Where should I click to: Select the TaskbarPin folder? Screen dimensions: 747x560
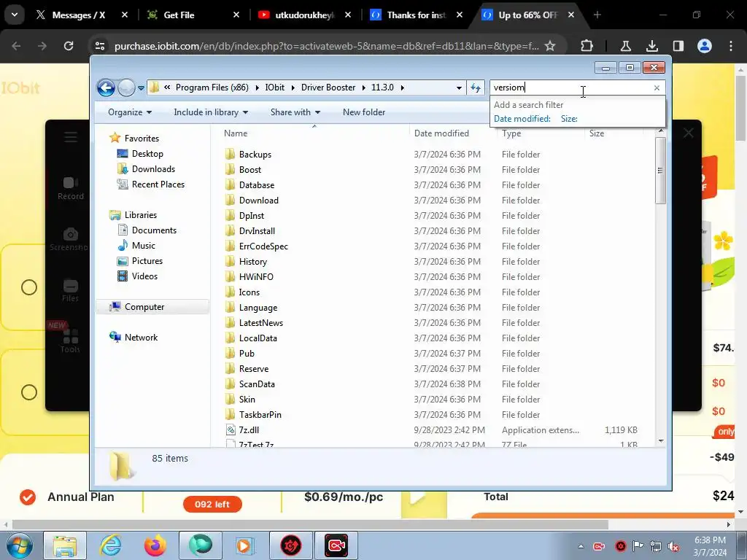(260, 415)
